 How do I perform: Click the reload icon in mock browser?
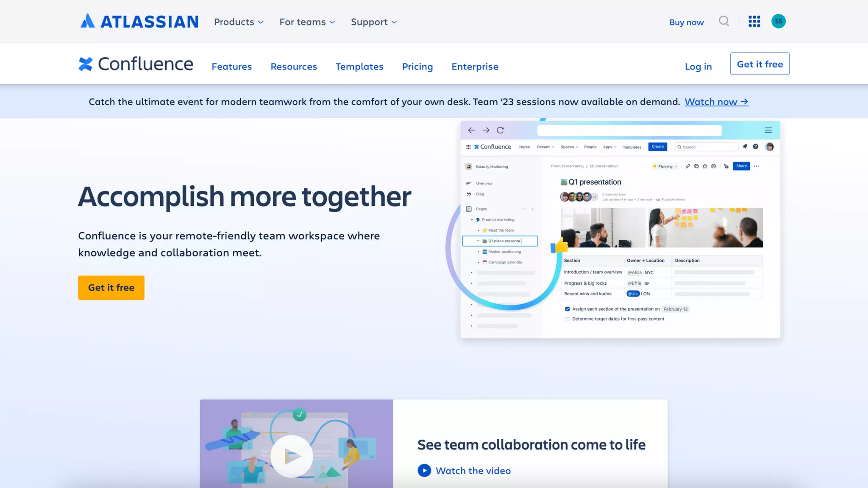(x=500, y=130)
